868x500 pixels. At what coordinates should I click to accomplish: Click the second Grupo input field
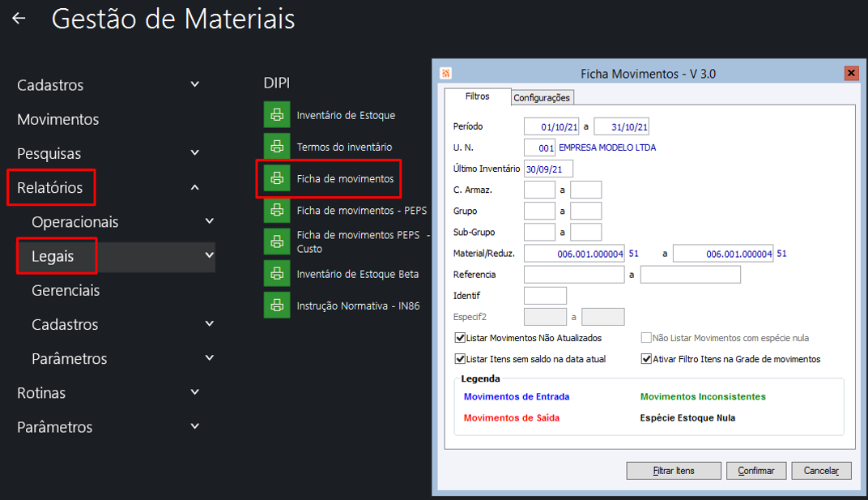click(585, 211)
